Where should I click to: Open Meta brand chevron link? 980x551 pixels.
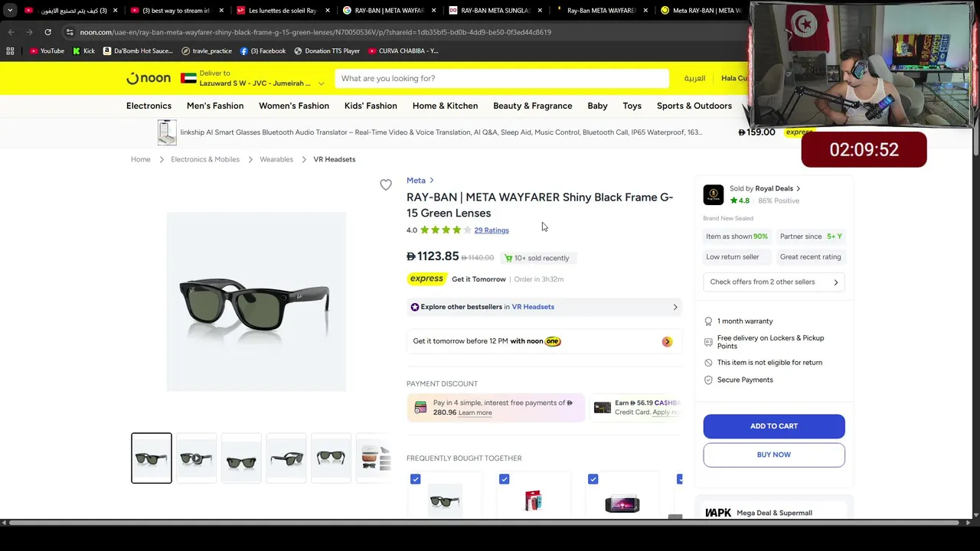tap(432, 181)
